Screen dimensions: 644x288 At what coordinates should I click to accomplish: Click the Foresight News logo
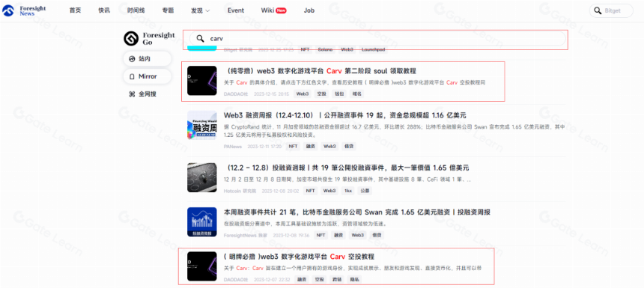coord(24,10)
